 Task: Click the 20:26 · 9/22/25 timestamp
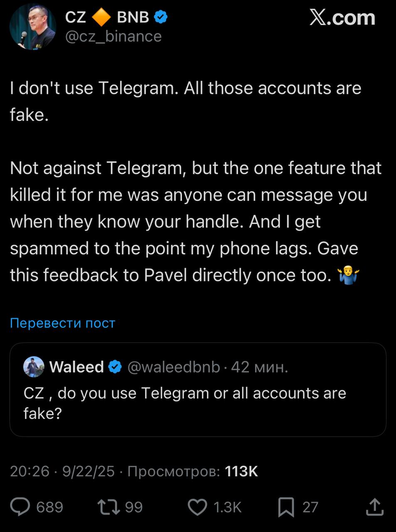click(x=62, y=471)
